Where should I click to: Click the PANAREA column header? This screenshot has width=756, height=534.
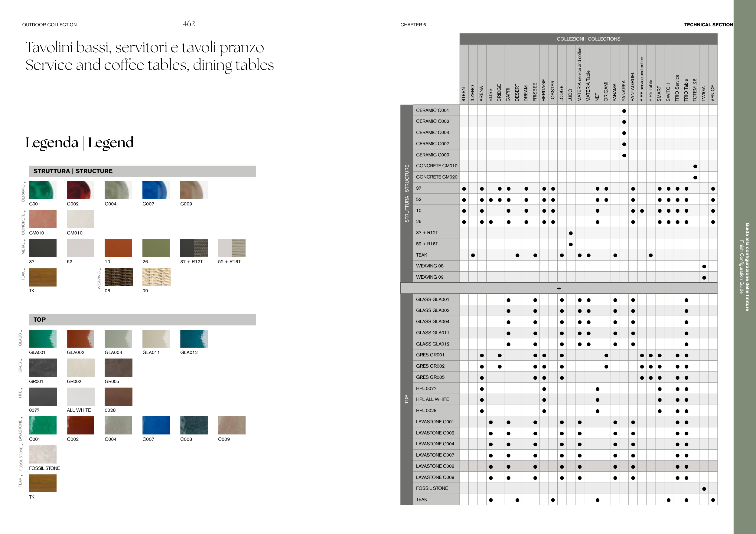pos(624,90)
